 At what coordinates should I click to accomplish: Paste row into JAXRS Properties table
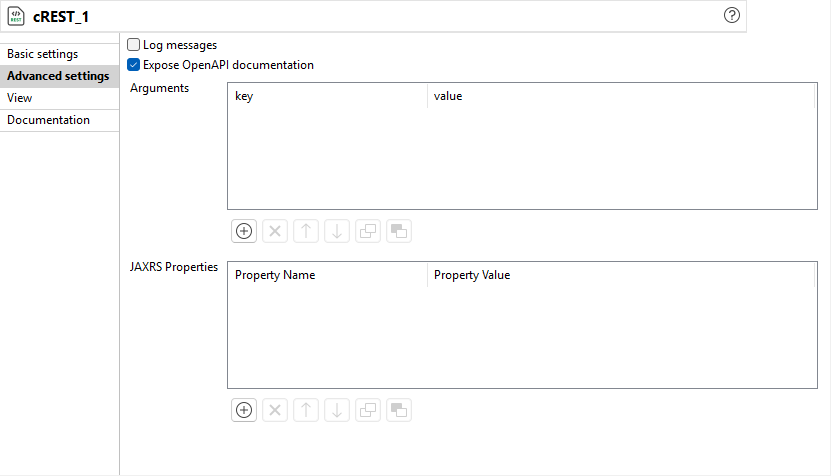coord(399,410)
